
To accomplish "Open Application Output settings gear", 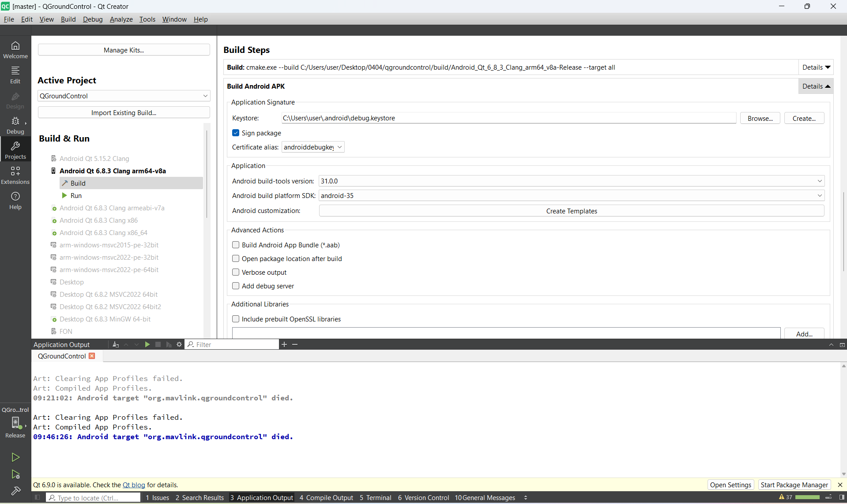I will pyautogui.click(x=179, y=344).
